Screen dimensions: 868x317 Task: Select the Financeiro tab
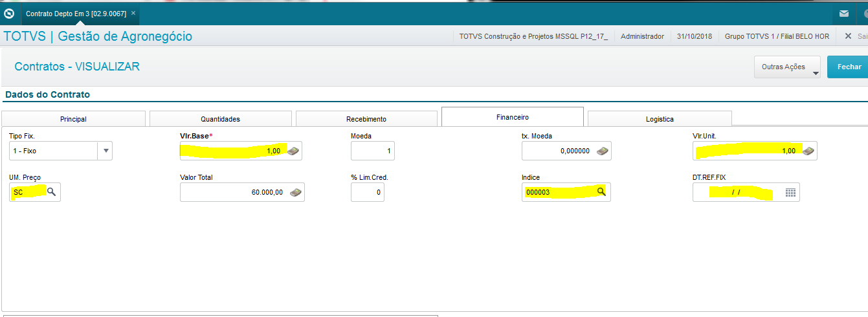point(513,117)
